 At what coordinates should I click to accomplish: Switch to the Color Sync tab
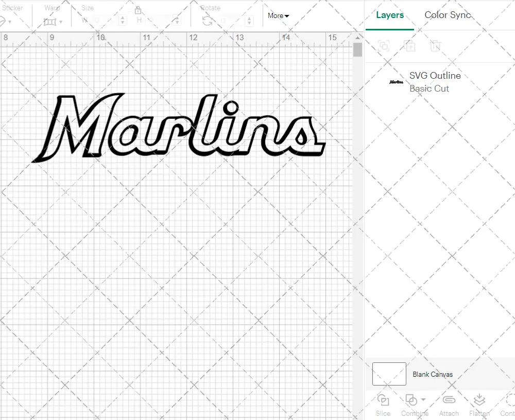tap(448, 15)
